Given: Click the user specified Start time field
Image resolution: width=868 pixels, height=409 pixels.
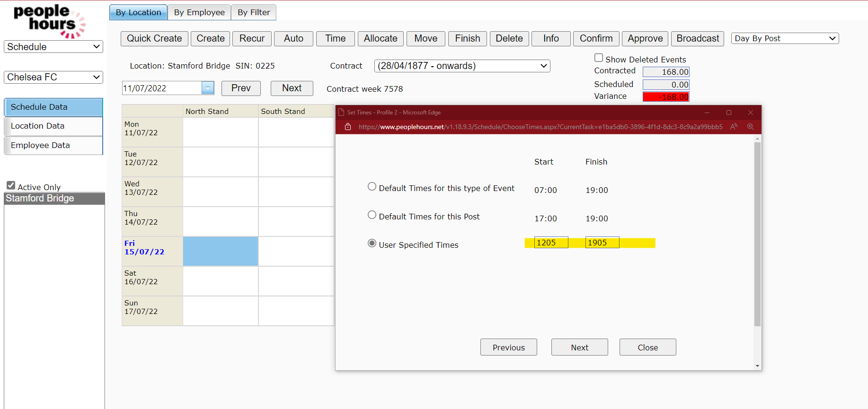Looking at the screenshot, I should click(x=551, y=243).
